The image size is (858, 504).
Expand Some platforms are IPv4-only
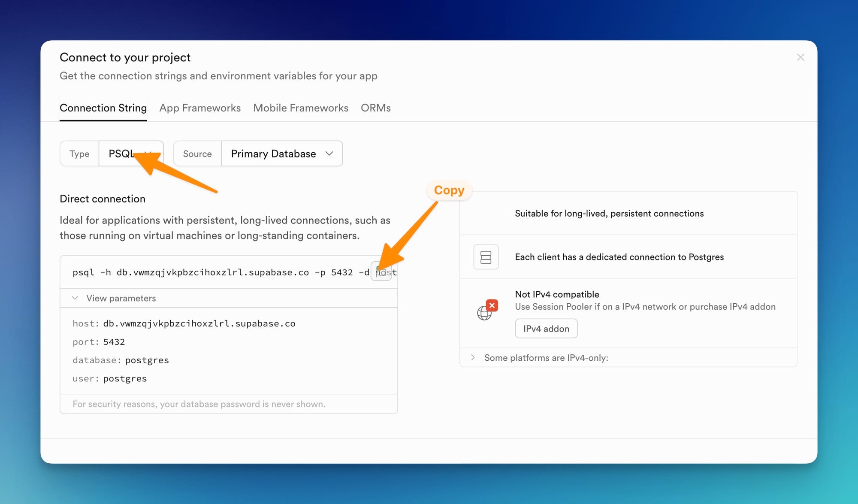[x=546, y=358]
